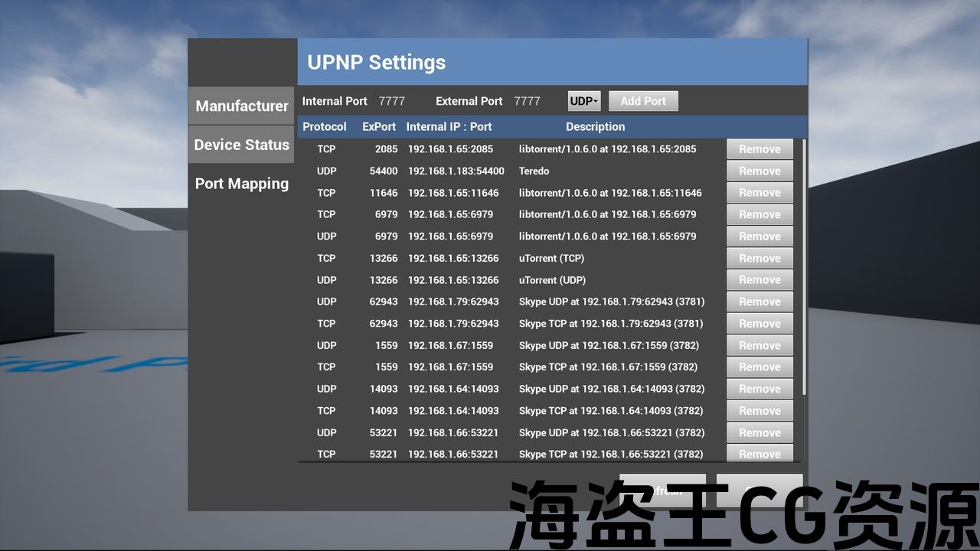980x551 pixels.
Task: Click the Description column header
Action: (x=595, y=127)
